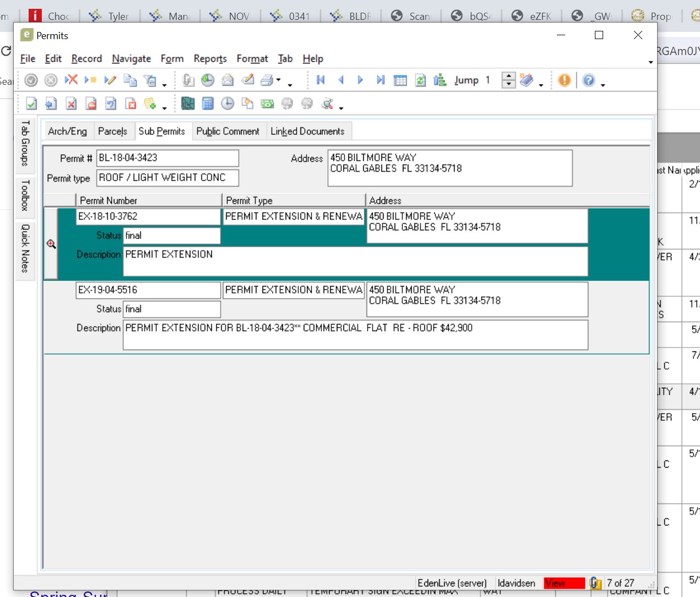Open the Toolbox side panel

(25, 195)
